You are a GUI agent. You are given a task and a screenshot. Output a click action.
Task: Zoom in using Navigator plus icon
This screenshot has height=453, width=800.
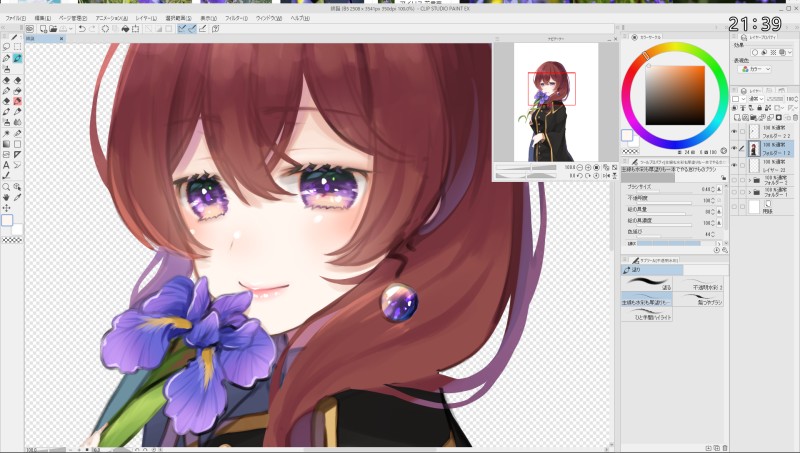[588, 167]
